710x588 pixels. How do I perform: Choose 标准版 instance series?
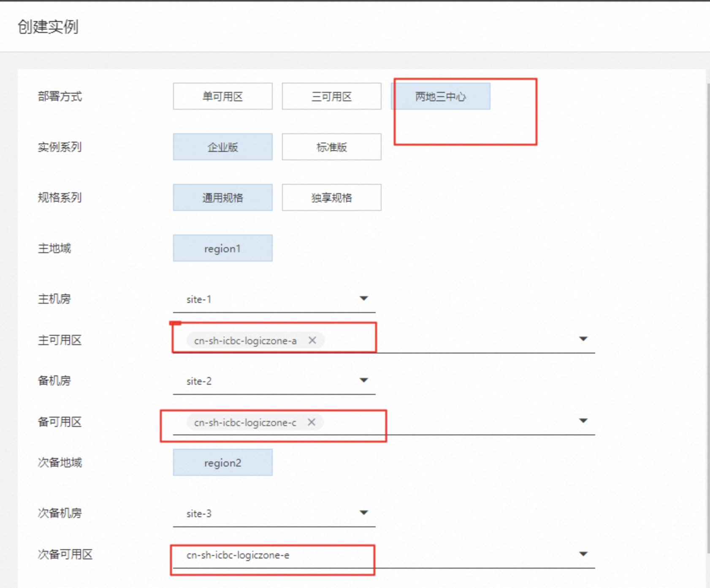pos(331,147)
